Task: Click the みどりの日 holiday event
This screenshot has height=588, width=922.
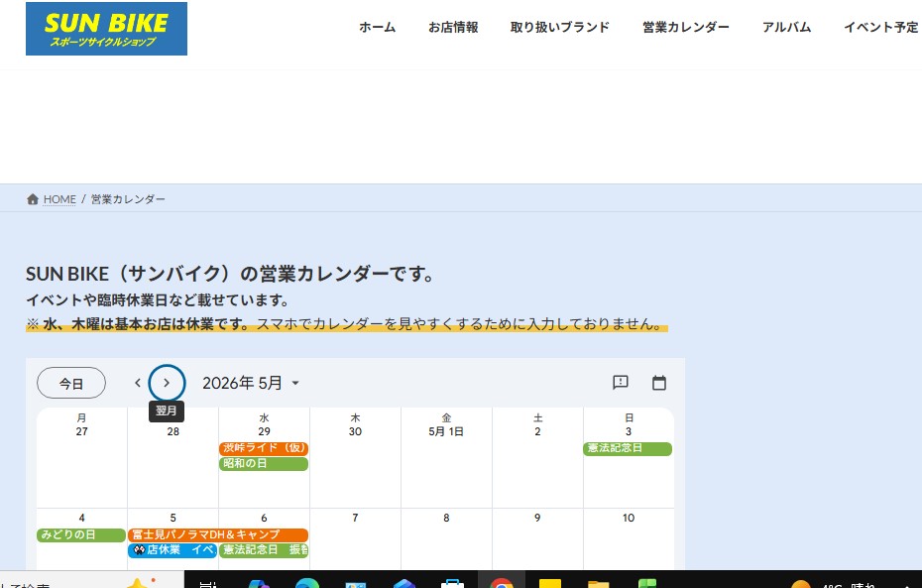Action: pos(81,534)
